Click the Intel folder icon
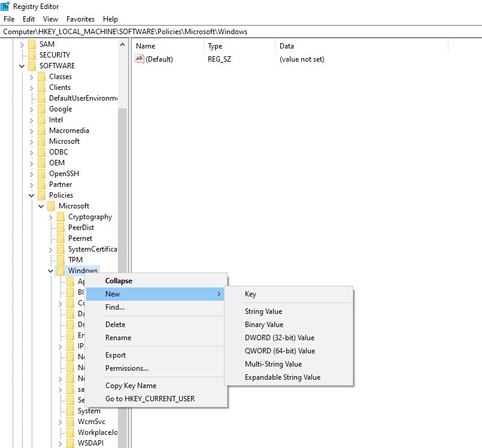 point(41,120)
